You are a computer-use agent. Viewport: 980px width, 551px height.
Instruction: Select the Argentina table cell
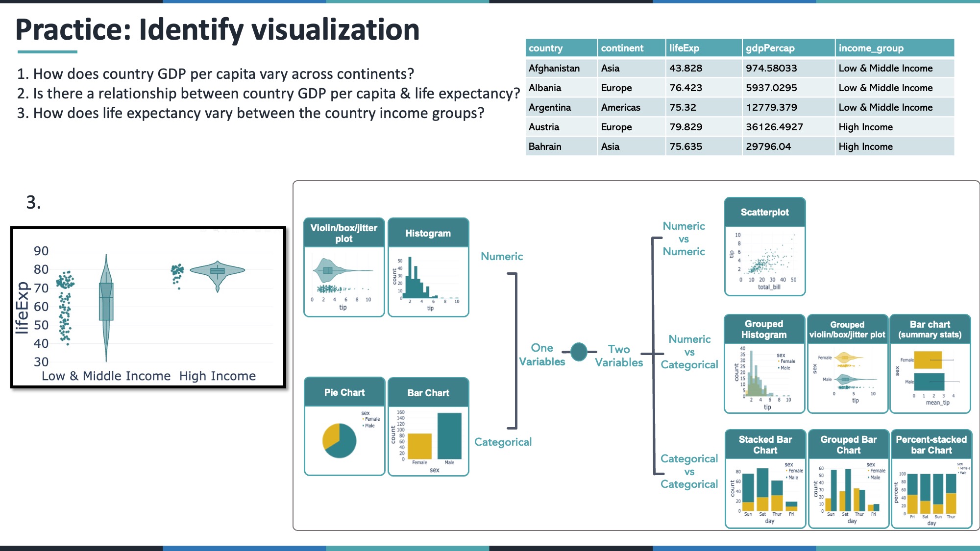(x=561, y=107)
